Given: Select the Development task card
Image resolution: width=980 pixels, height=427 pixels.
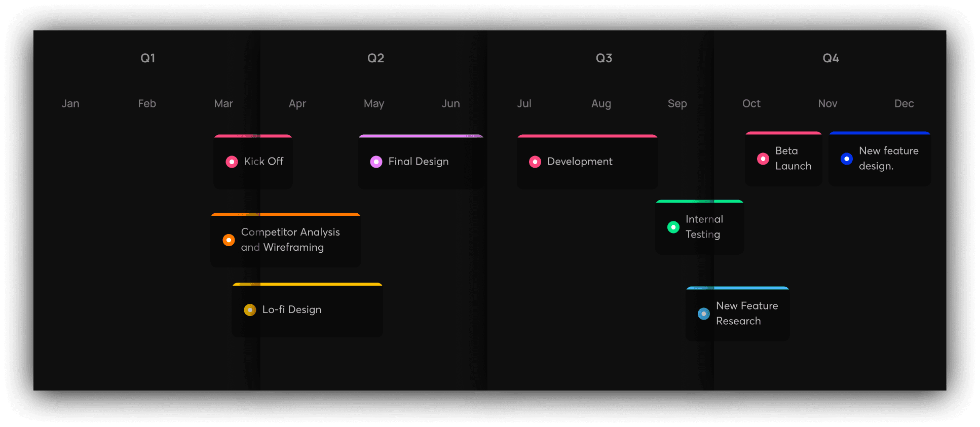Looking at the screenshot, I should coord(587,162).
